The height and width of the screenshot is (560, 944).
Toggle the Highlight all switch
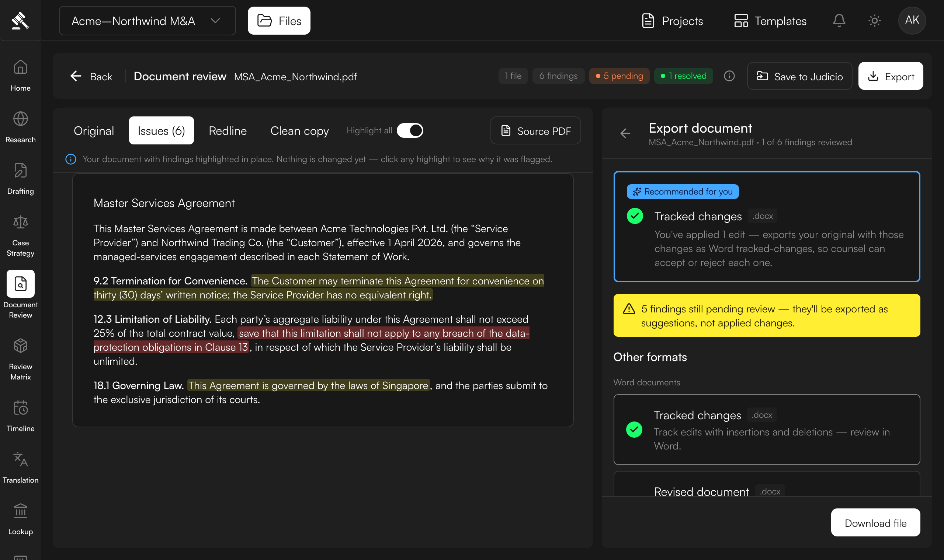click(410, 130)
